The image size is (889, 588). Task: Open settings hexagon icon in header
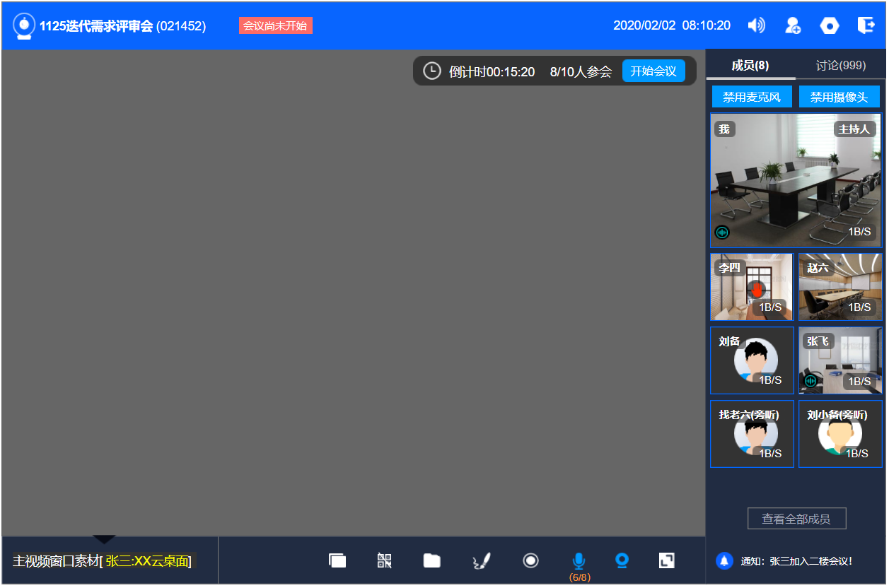click(830, 25)
